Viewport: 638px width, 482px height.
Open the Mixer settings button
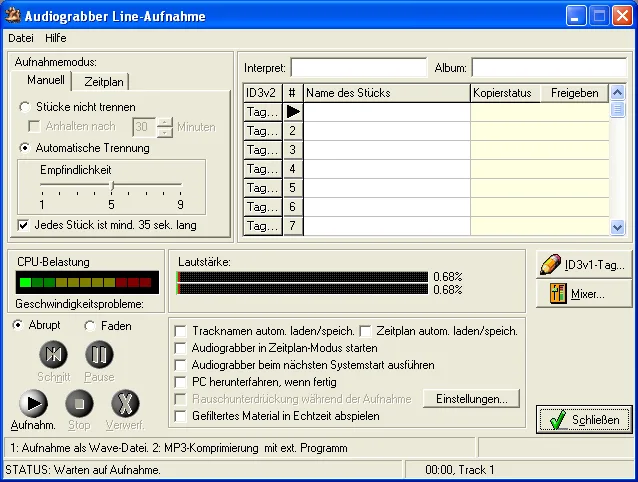point(584,293)
